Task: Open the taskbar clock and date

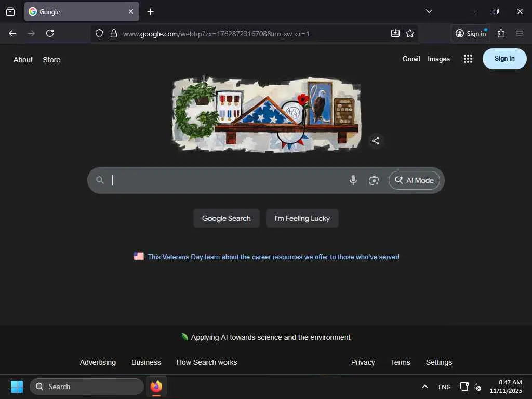Action: [506, 387]
